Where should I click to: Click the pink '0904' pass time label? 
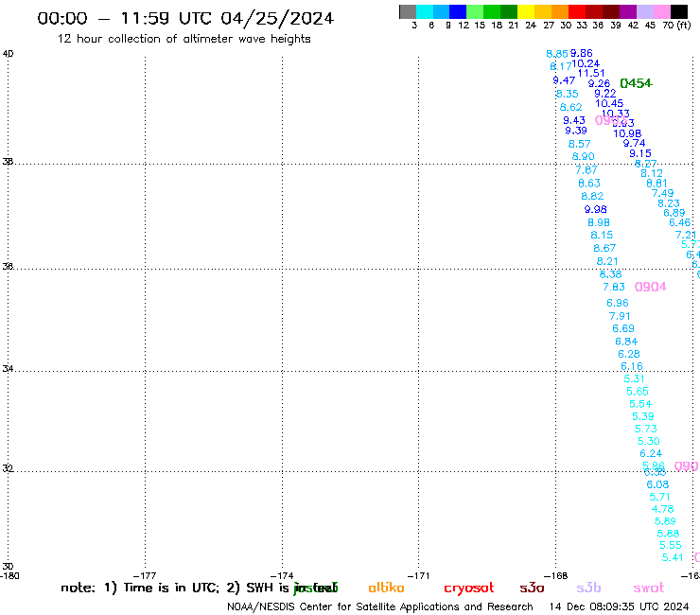[651, 287]
